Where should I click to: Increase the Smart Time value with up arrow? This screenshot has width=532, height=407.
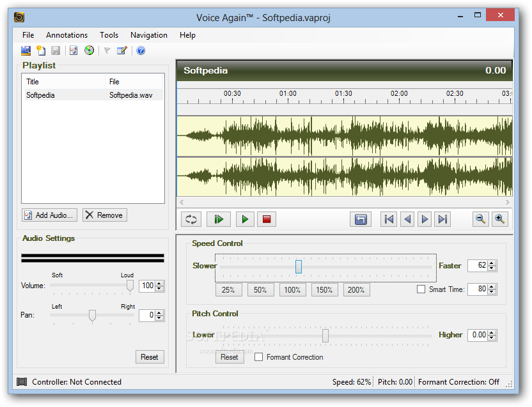[x=492, y=287]
